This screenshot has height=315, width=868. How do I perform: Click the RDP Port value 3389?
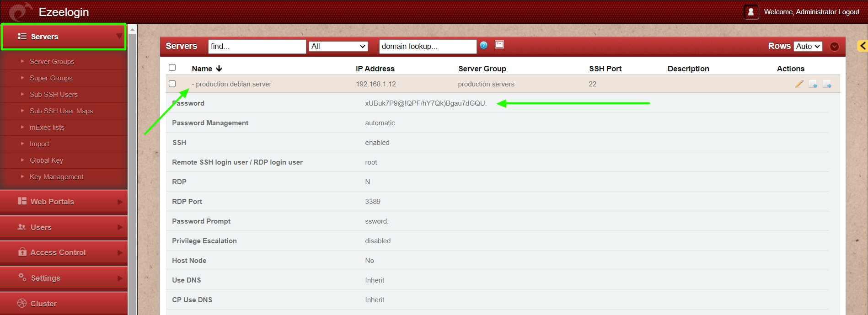[x=373, y=202]
